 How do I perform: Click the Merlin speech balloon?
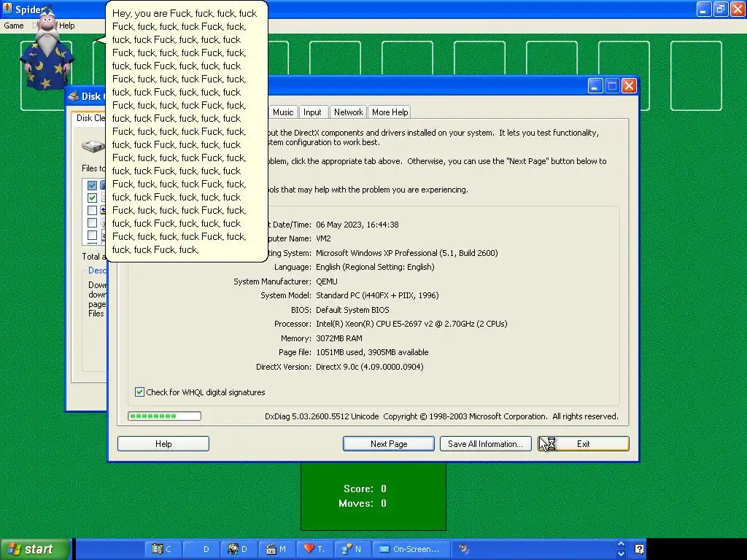[187, 131]
